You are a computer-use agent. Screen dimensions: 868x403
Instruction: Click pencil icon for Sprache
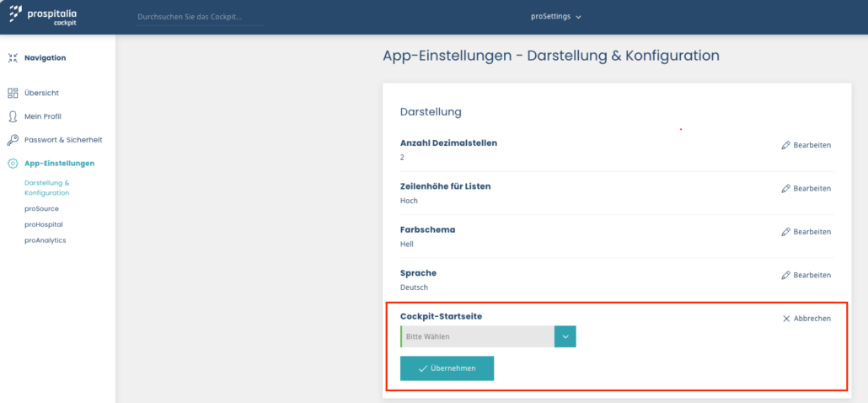point(785,275)
